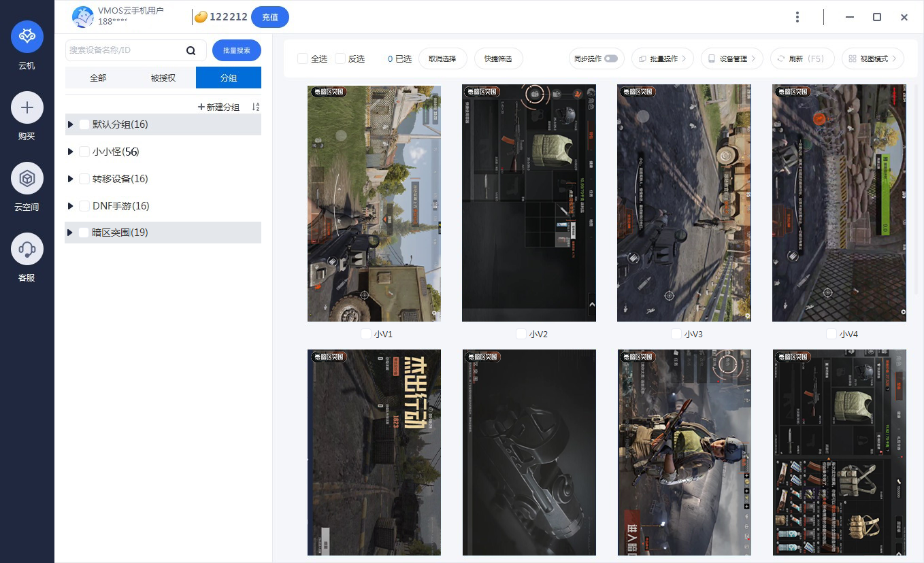Check the 暗区突围(19) group checkbox
Viewport: 924px width, 563px height.
[x=84, y=233]
